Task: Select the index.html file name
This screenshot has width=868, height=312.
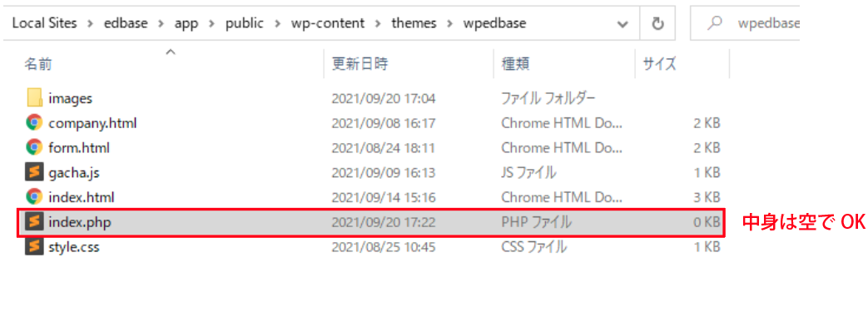Action: point(82,197)
